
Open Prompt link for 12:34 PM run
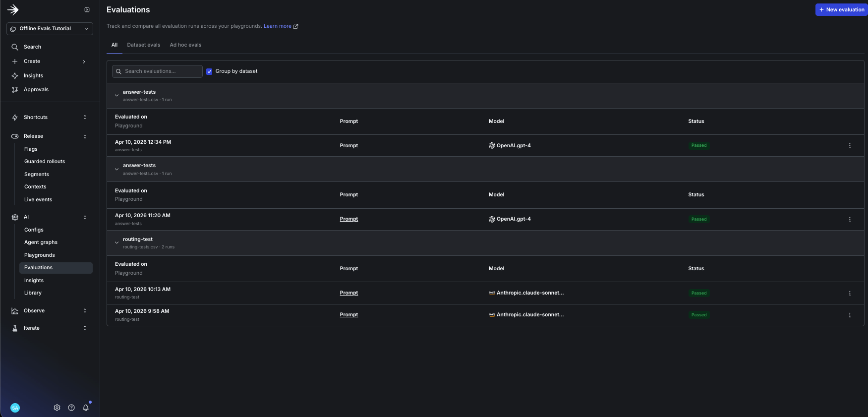coord(349,146)
